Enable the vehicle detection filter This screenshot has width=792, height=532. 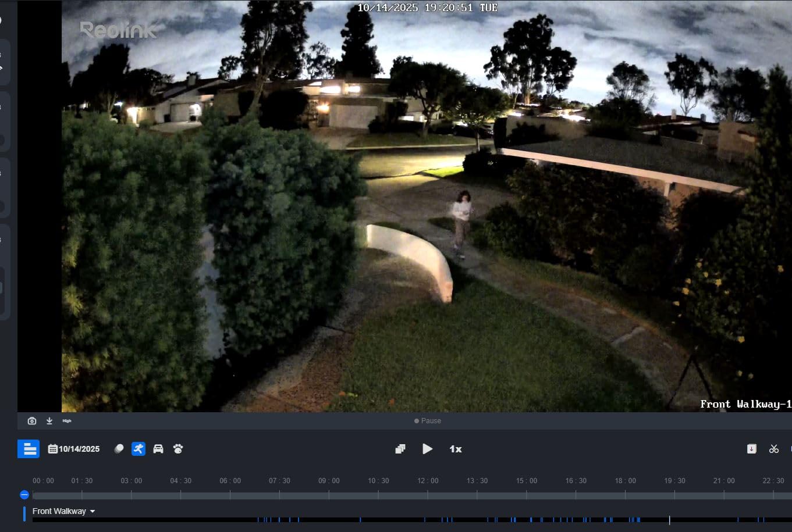[158, 448]
